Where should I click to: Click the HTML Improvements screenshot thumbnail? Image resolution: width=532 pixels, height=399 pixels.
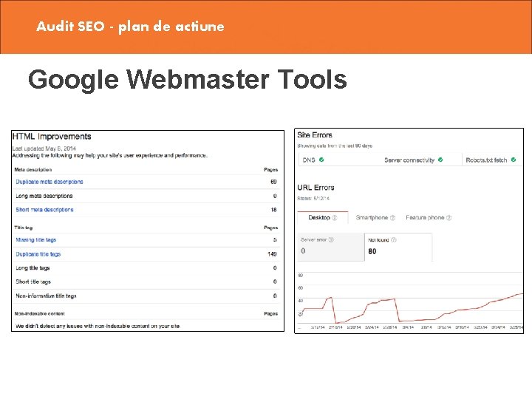tap(148, 231)
